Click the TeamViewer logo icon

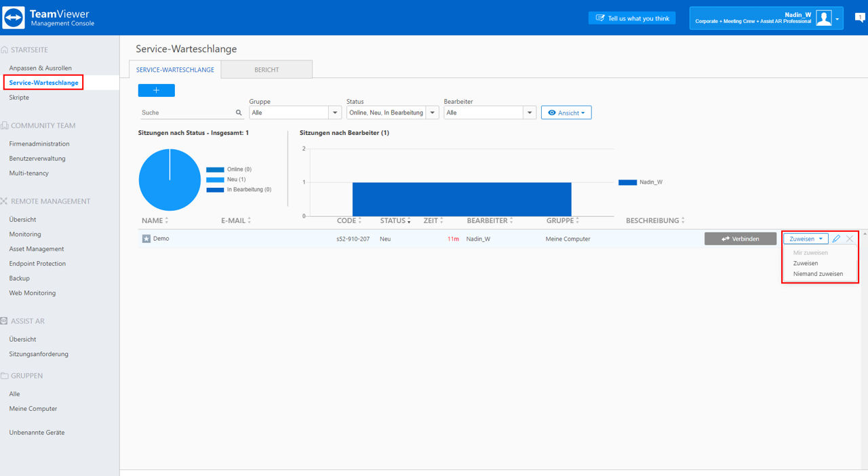[14, 18]
